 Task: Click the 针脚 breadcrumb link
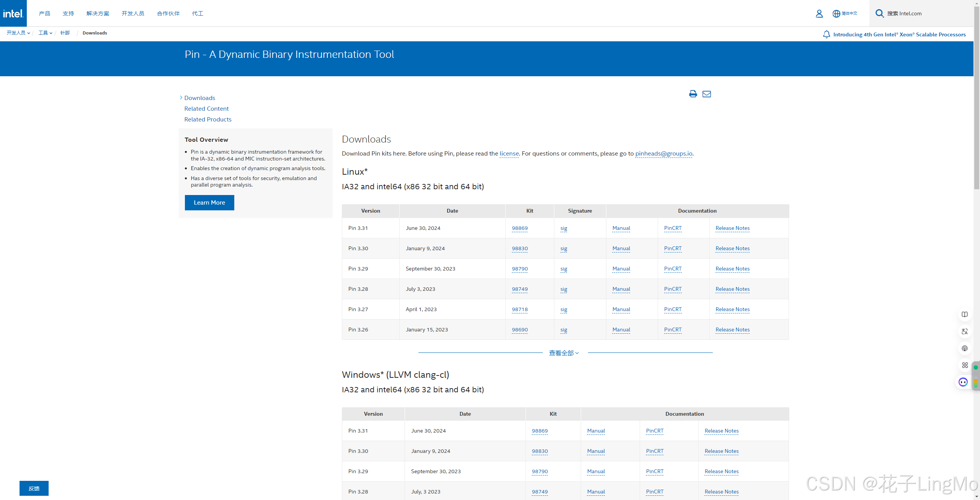click(x=65, y=33)
